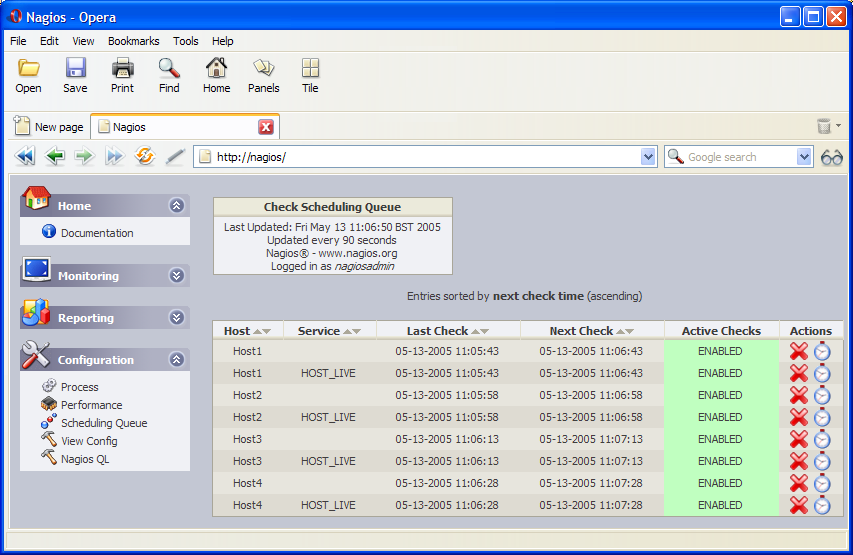Click the Reschedule clock for Host1 row without service
This screenshot has height=555, width=853.
pos(822,352)
